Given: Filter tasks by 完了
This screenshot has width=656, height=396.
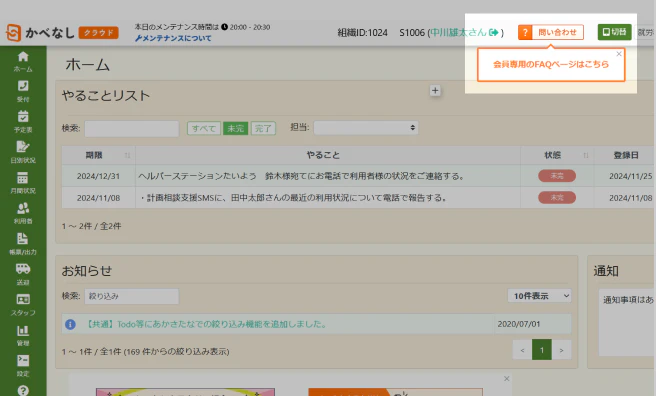Looking at the screenshot, I should (263, 128).
